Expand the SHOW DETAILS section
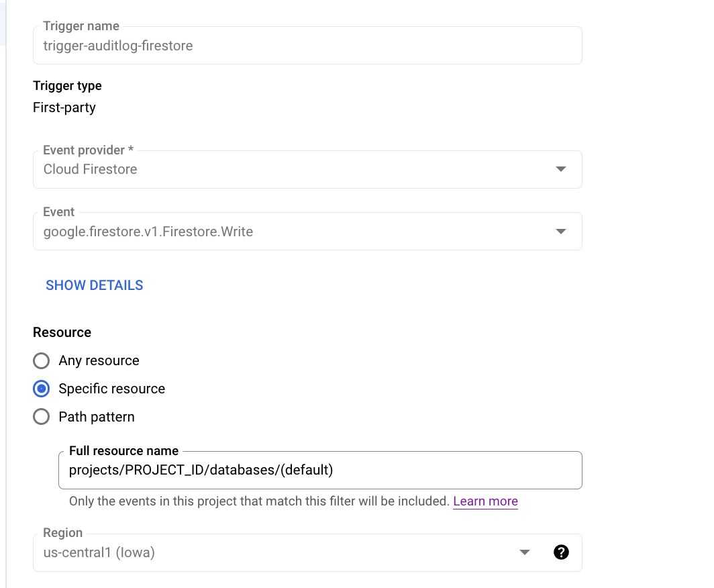This screenshot has width=714, height=588. (x=95, y=285)
